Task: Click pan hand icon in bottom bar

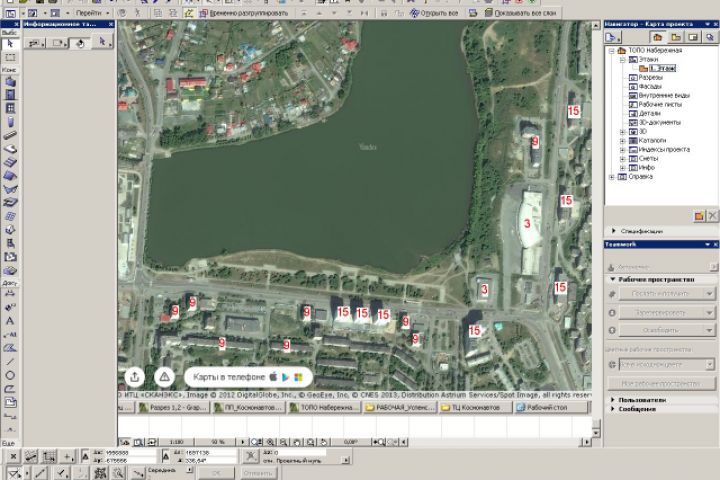Action: [297, 442]
